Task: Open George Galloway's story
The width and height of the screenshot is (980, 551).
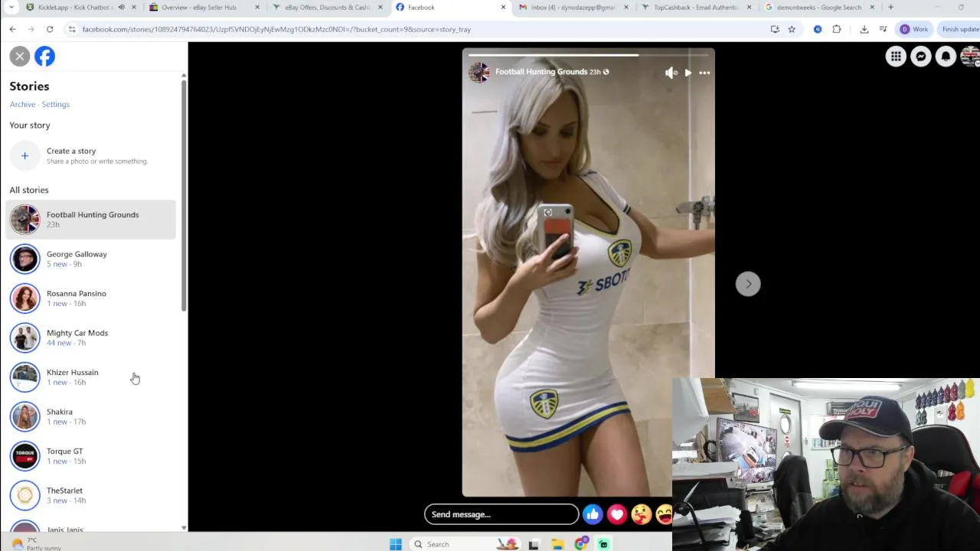Action: (90, 259)
